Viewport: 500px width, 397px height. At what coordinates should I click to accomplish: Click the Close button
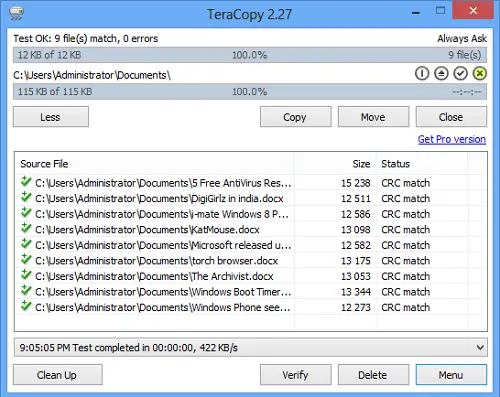(451, 117)
